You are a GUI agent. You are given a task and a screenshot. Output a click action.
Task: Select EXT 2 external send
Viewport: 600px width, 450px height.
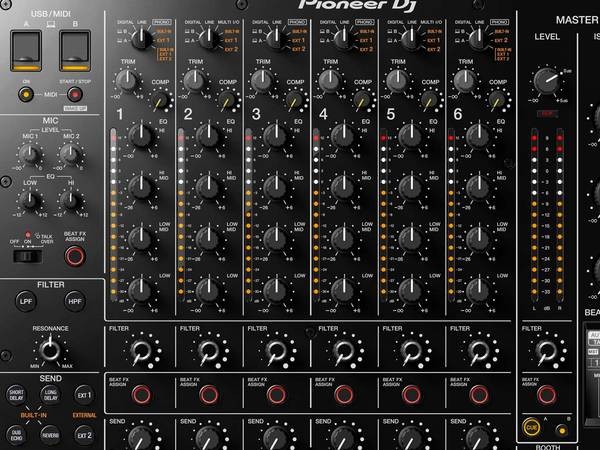pyautogui.click(x=84, y=435)
